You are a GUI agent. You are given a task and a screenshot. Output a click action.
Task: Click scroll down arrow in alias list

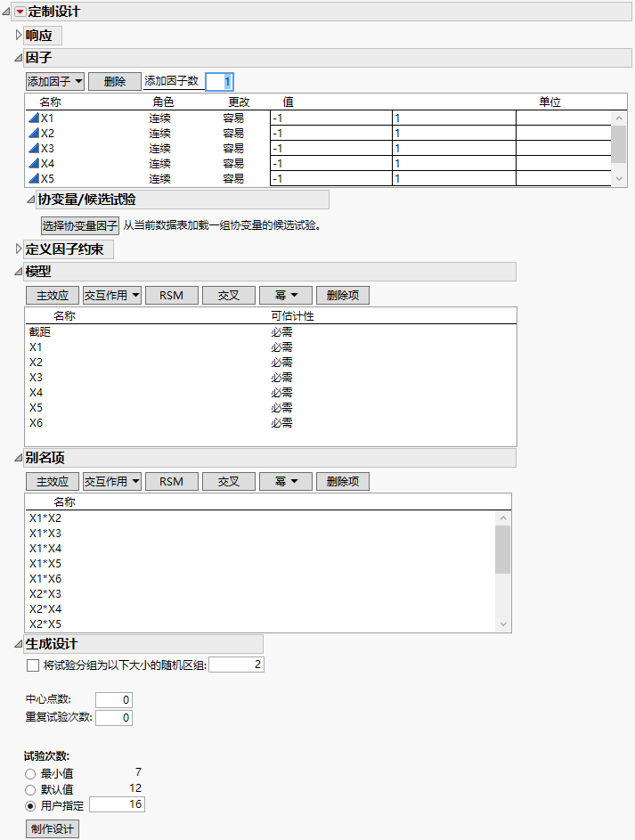pyautogui.click(x=503, y=624)
